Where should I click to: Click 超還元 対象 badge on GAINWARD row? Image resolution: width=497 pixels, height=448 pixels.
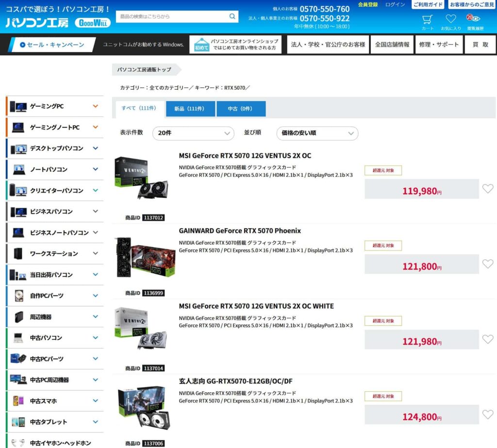click(383, 246)
